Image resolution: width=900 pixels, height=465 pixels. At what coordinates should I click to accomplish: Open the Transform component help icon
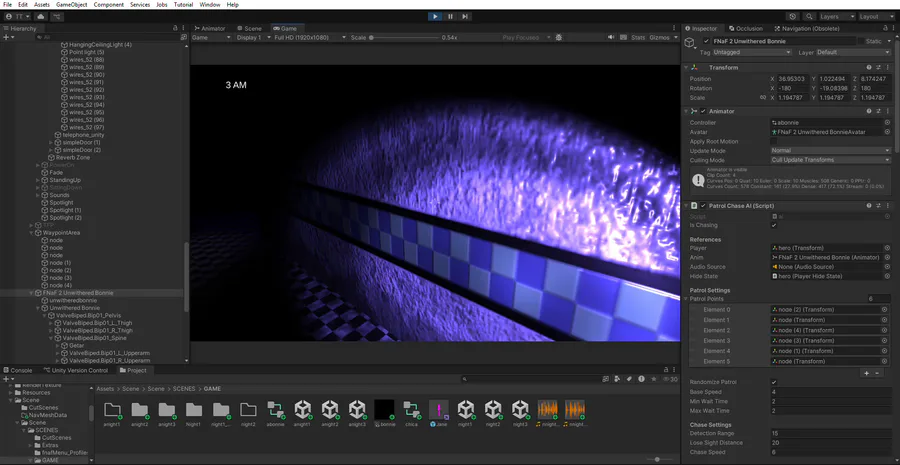click(869, 67)
